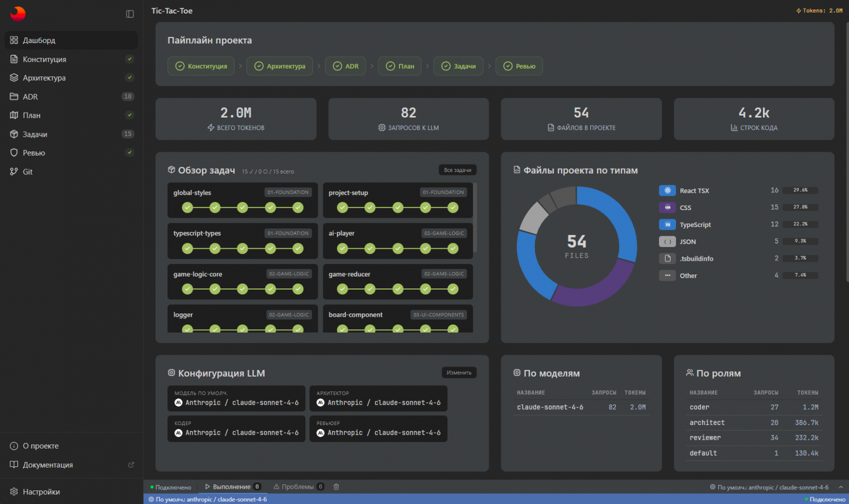The height and width of the screenshot is (504, 849).
Task: Click the app logo in top-left corner
Action: (x=18, y=14)
